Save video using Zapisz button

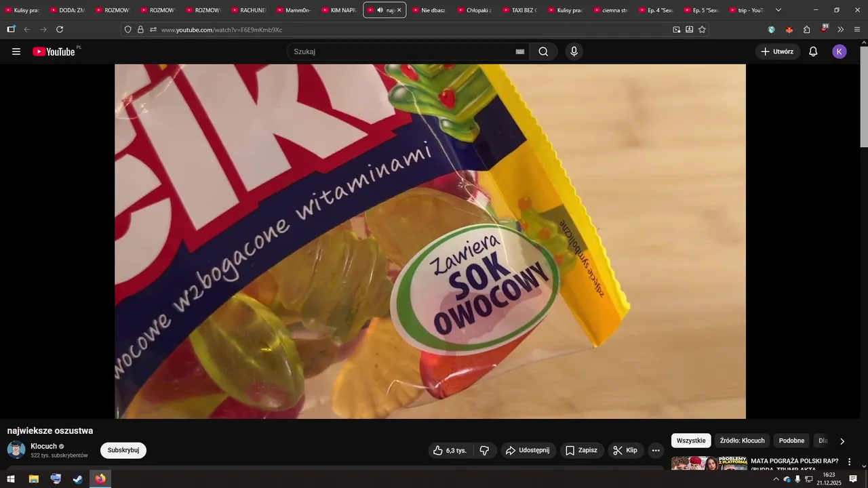pyautogui.click(x=582, y=450)
